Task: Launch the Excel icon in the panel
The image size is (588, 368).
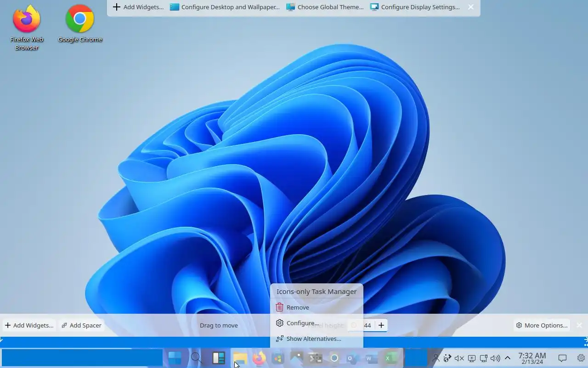Action: coord(390,358)
